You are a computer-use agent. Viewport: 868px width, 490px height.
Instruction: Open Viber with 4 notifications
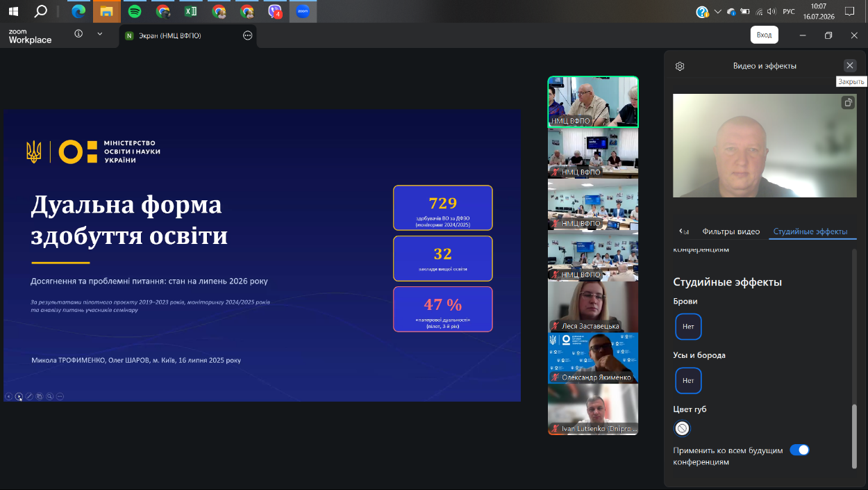275,11
